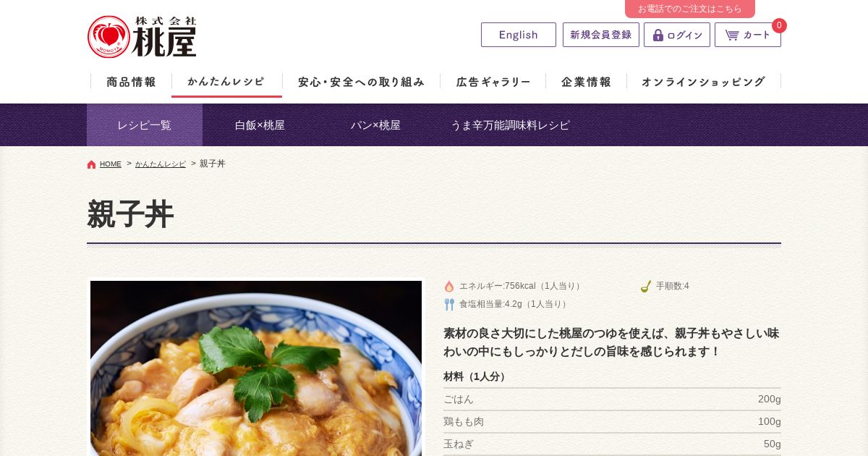Click the かんたんレシピ breadcrumb link
This screenshot has width=868, height=456.
[161, 164]
